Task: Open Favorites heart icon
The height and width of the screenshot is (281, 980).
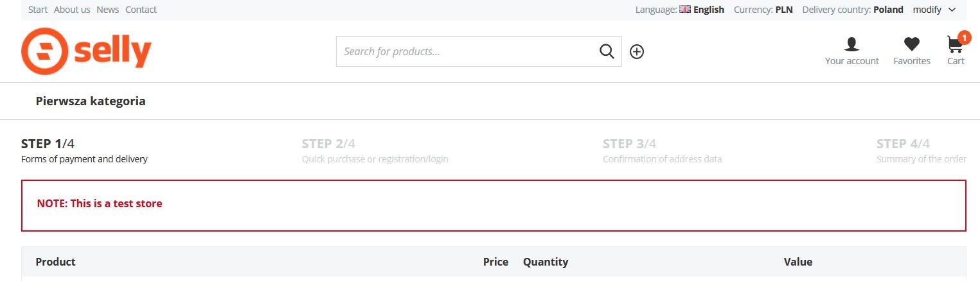Action: click(911, 44)
